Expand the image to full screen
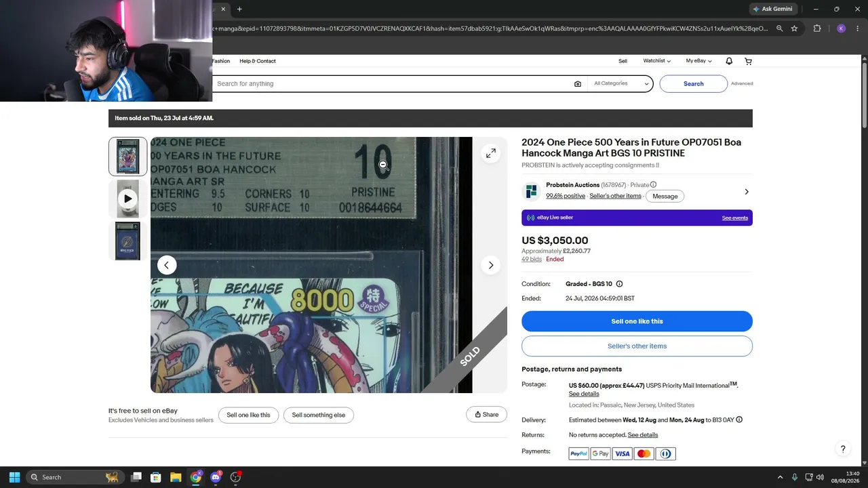Viewport: 868px width, 488px height. coord(491,154)
